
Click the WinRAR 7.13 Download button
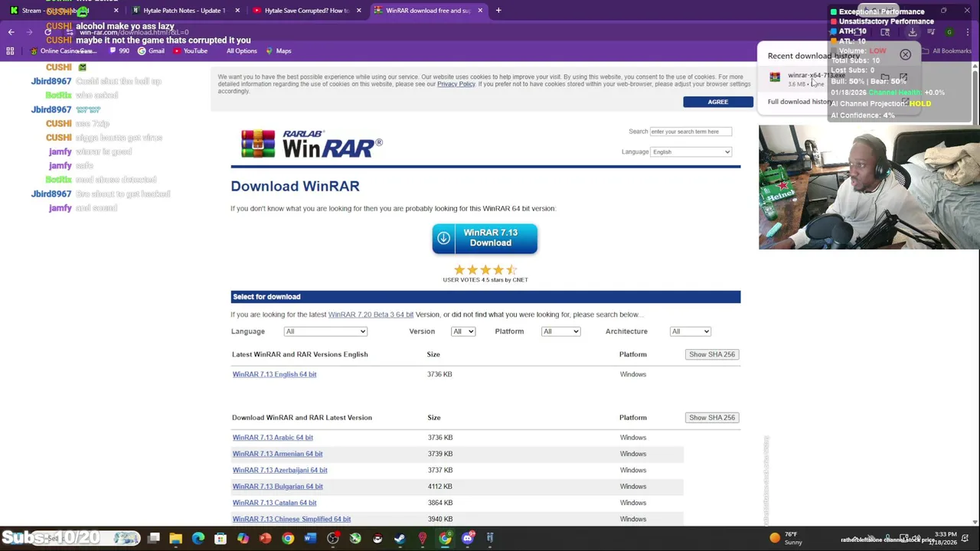click(485, 238)
